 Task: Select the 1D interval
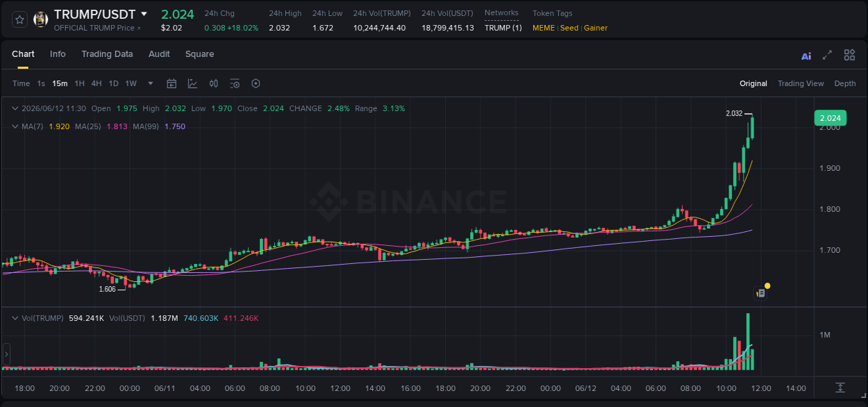click(113, 83)
